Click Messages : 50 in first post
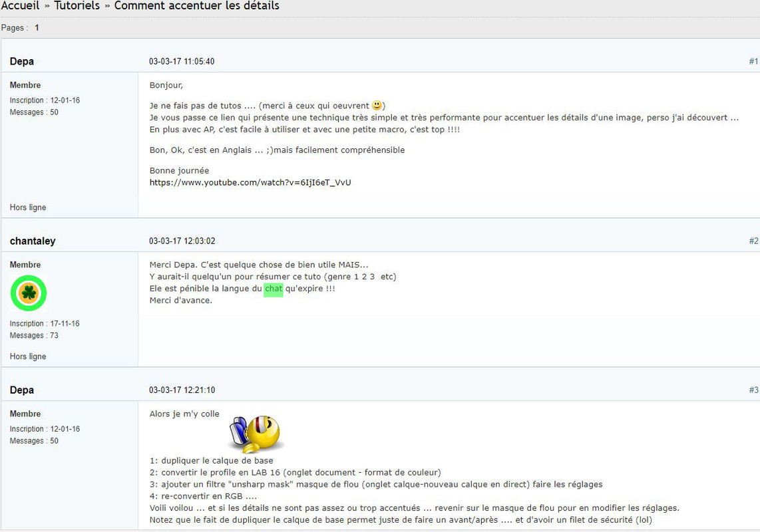Image resolution: width=760 pixels, height=532 pixels. (34, 112)
